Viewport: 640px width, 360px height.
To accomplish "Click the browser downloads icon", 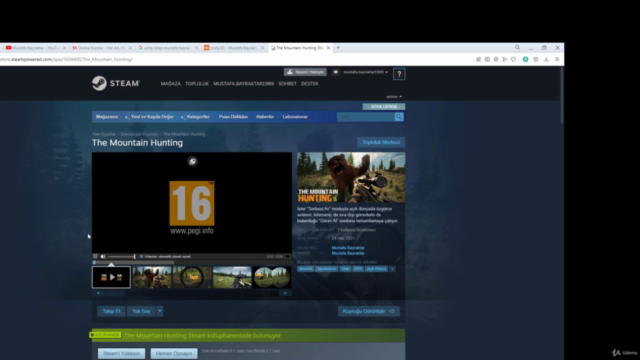I will click(546, 60).
